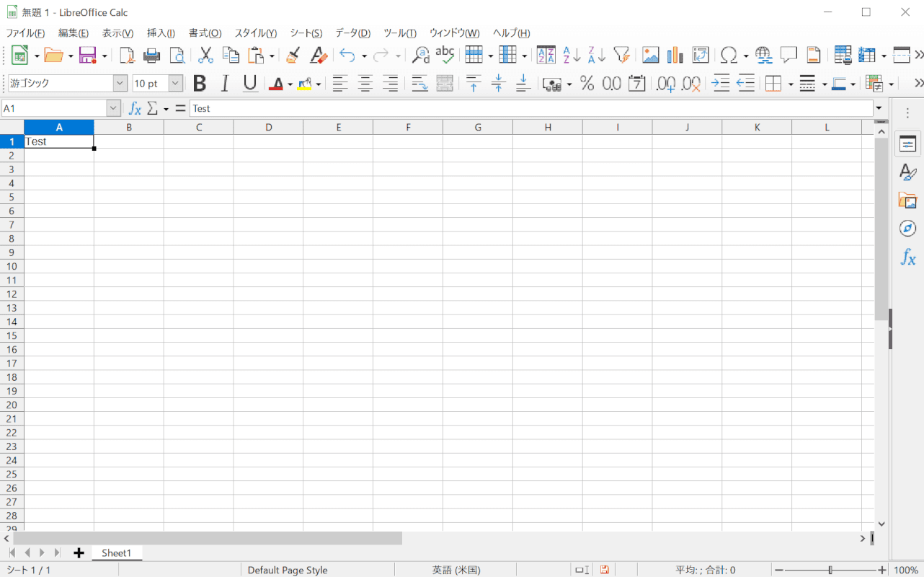The height and width of the screenshot is (577, 924).
Task: Expand the Name Box dropdown
Action: (x=113, y=108)
